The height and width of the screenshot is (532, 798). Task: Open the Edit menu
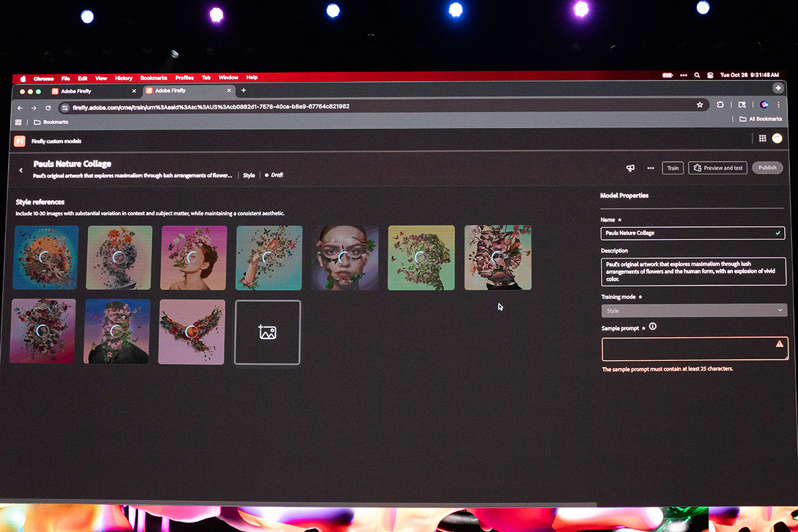click(x=82, y=78)
